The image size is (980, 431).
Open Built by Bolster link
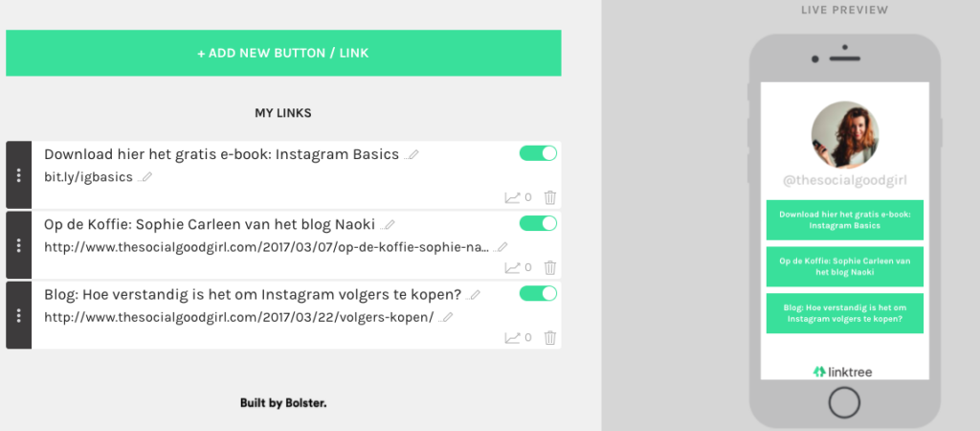point(283,403)
